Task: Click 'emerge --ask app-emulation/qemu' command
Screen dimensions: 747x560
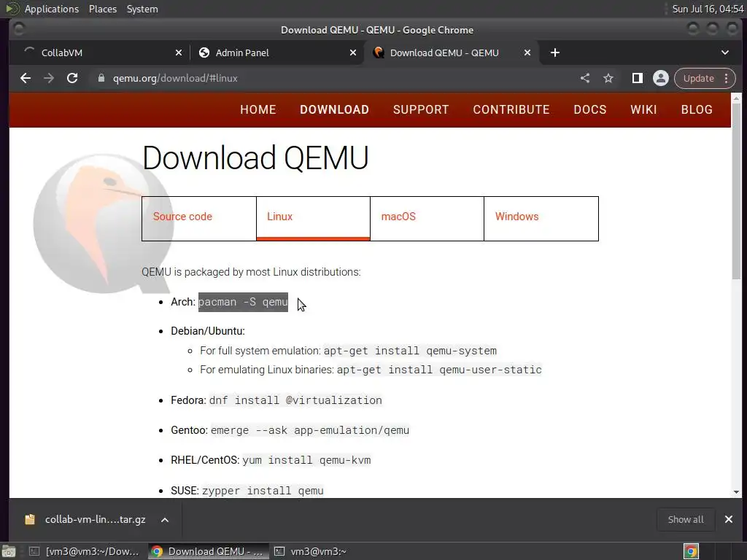Action: tap(309, 430)
